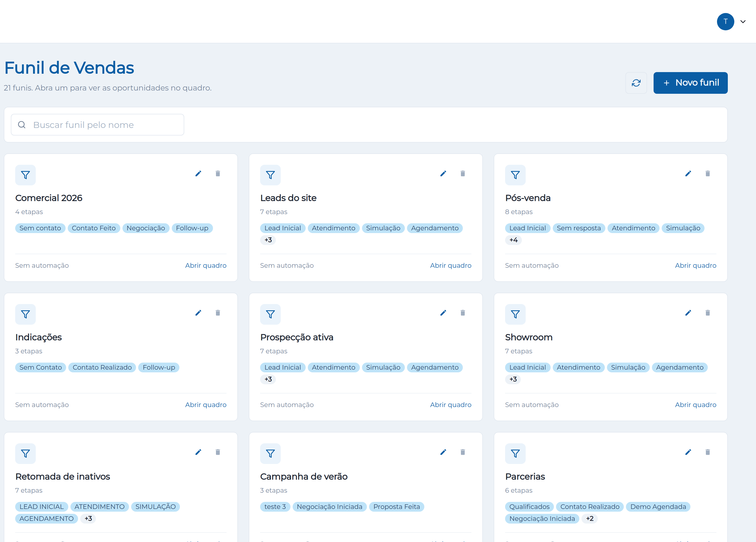The width and height of the screenshot is (756, 542).
Task: Open the user T avatar
Action: pyautogui.click(x=725, y=22)
